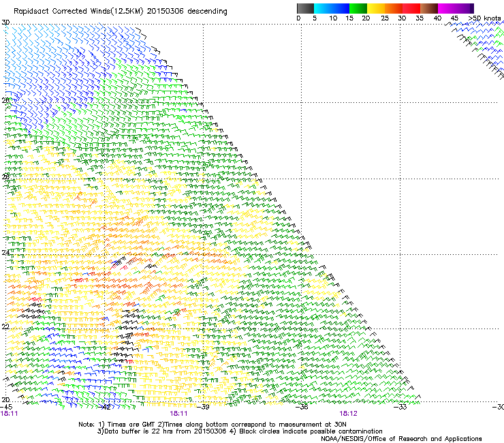Click longitude label -45 on bottom axis
The height and width of the screenshot is (443, 504).
(6, 407)
